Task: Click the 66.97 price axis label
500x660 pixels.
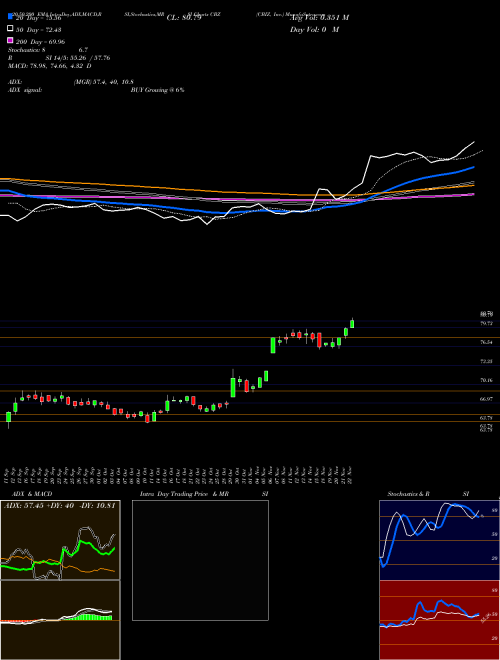Action: pyautogui.click(x=487, y=399)
